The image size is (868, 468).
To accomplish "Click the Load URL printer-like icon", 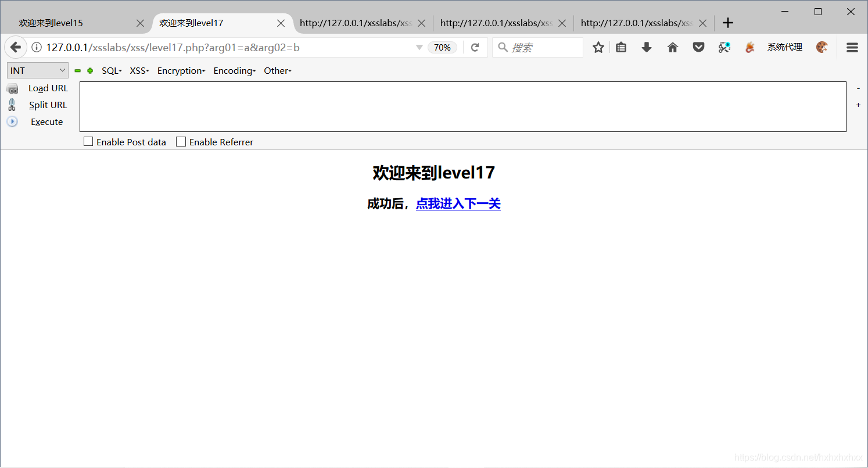I will click(x=12, y=88).
